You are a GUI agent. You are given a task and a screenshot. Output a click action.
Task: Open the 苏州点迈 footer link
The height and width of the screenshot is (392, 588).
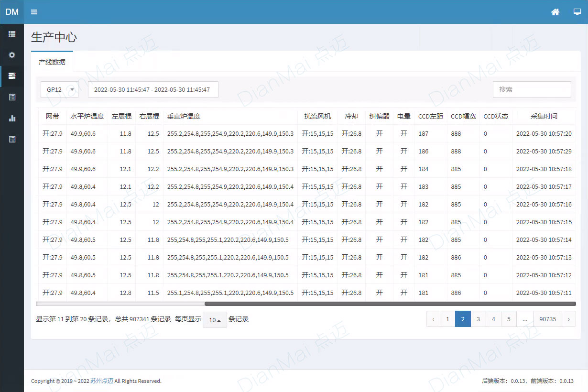click(x=102, y=381)
